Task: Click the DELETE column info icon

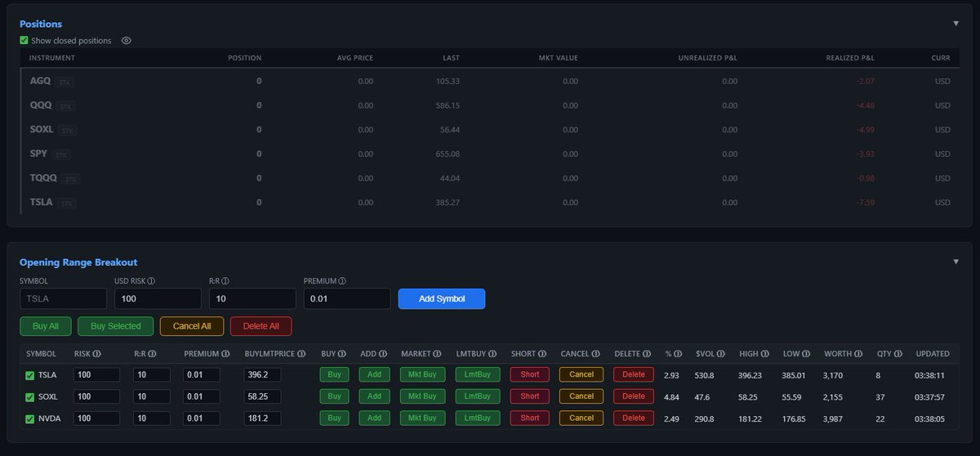Action: (648, 354)
